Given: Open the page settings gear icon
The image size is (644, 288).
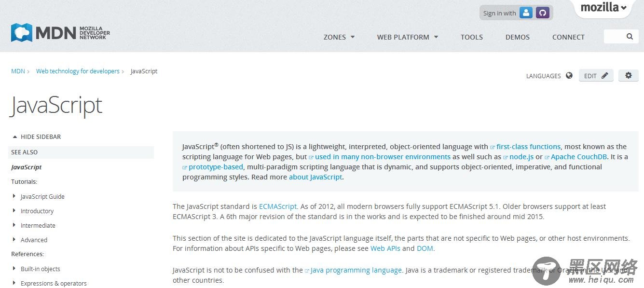Looking at the screenshot, I should pos(628,76).
